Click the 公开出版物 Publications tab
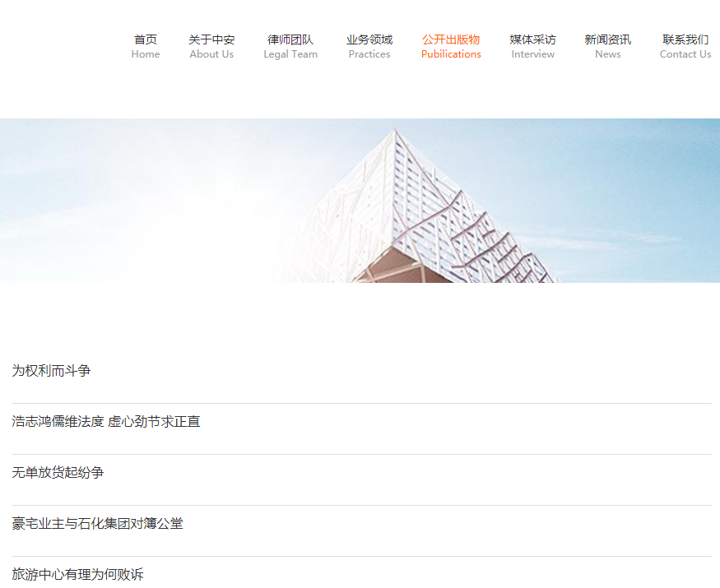This screenshot has height=588, width=720. pos(451,46)
